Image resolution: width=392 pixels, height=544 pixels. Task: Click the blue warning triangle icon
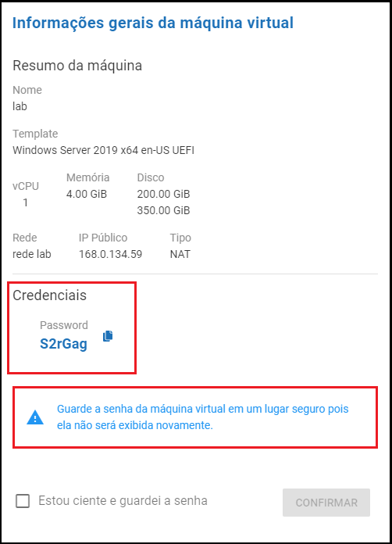(35, 417)
